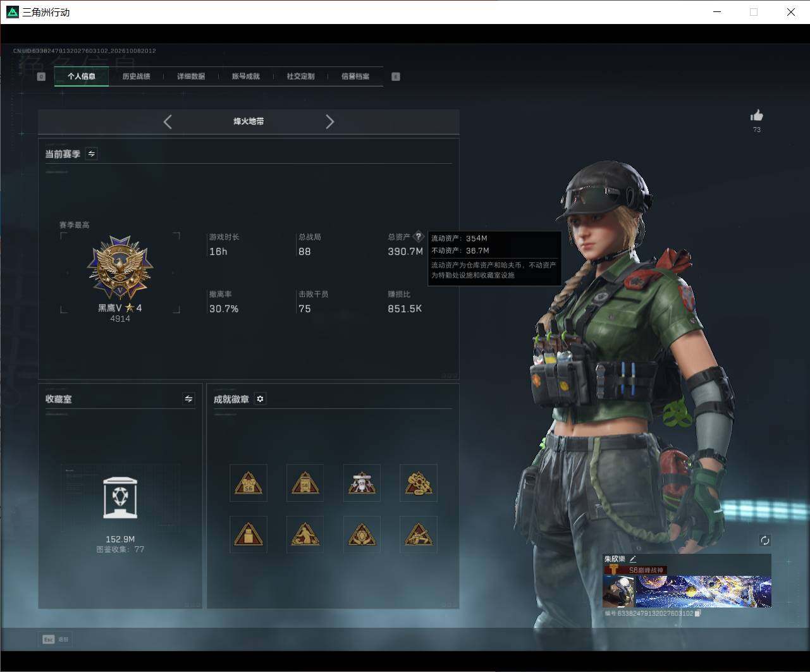
Task: Open the 个人信息 tab
Action: pyautogui.click(x=82, y=76)
